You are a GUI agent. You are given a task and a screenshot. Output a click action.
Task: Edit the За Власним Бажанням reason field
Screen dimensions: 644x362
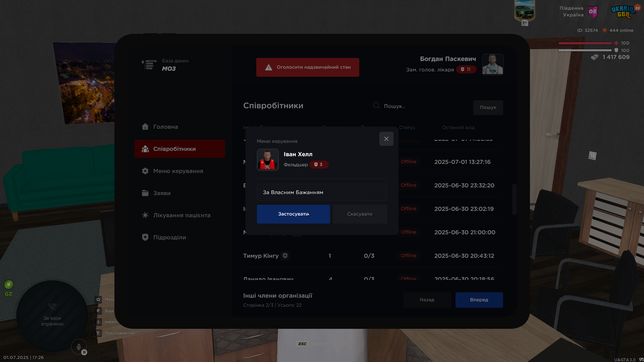pyautogui.click(x=322, y=192)
